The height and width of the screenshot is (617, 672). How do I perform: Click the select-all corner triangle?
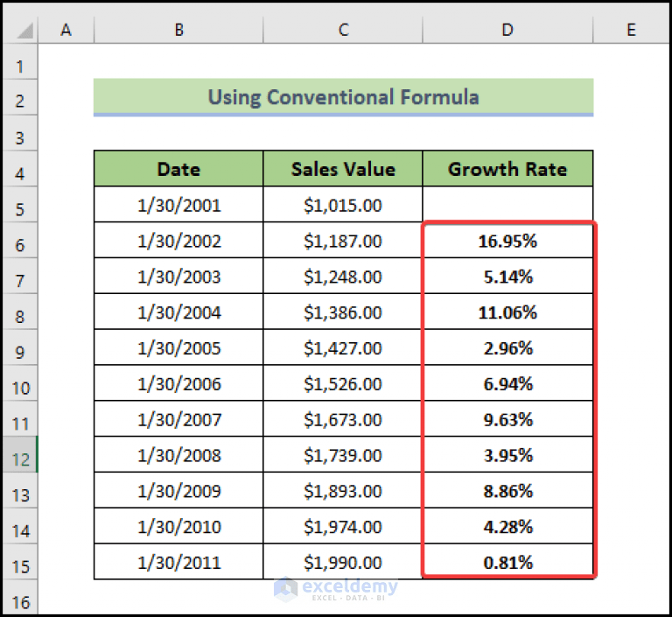coord(24,31)
